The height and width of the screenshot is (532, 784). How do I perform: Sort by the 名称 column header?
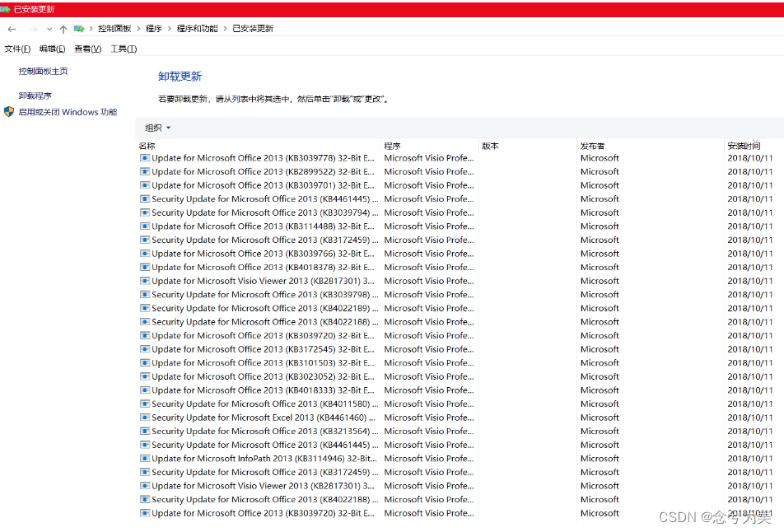click(x=147, y=146)
